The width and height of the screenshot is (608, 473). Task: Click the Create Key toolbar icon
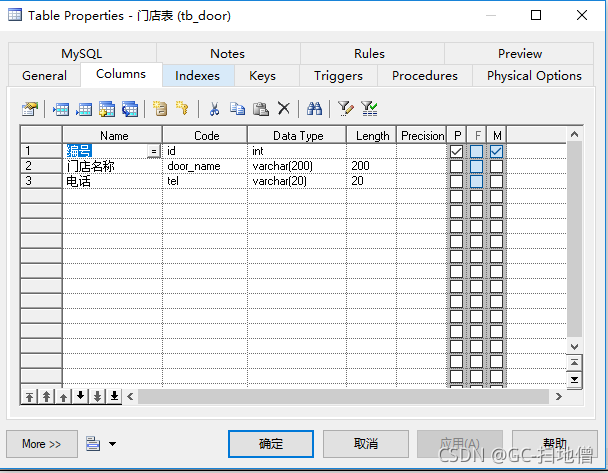182,109
